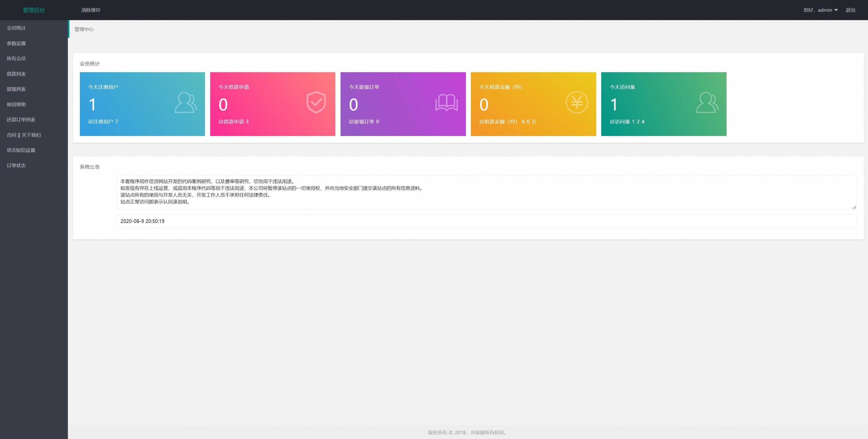This screenshot has width=868, height=439.
Task: Open 订单状态 in the sidebar
Action: pos(16,166)
